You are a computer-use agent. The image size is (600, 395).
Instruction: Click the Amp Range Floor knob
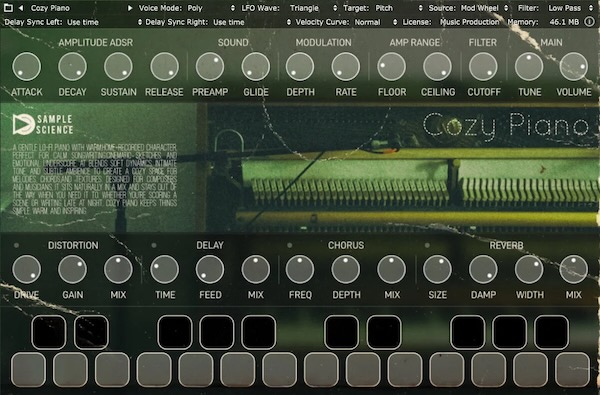(391, 67)
